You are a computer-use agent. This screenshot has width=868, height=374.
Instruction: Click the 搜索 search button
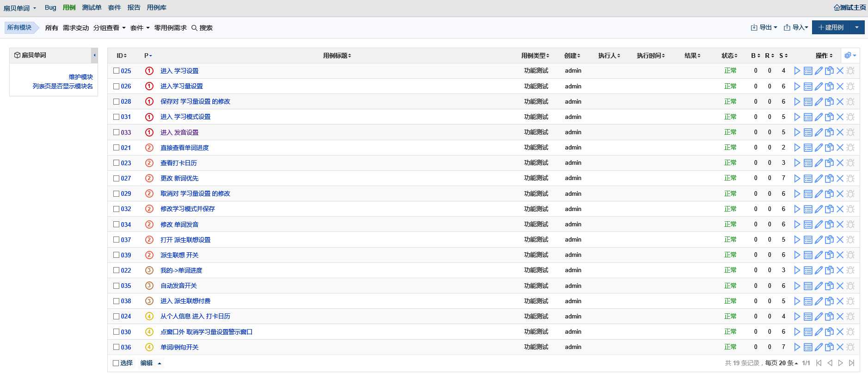point(202,28)
